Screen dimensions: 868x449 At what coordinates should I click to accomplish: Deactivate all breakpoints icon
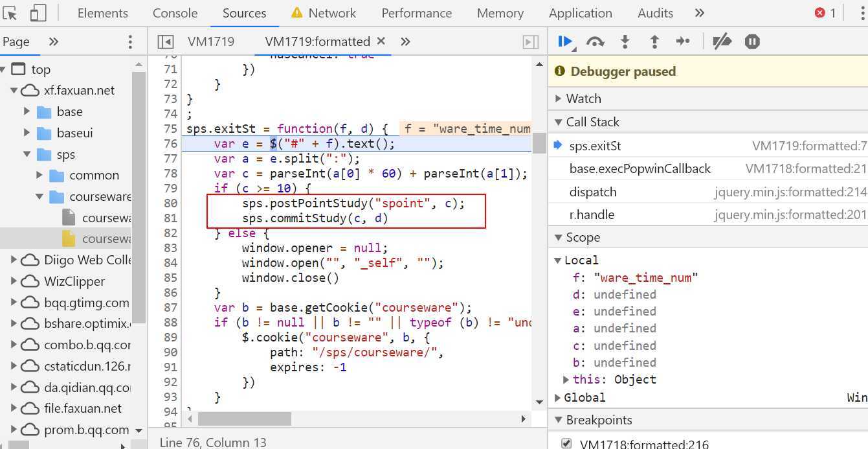pos(722,41)
